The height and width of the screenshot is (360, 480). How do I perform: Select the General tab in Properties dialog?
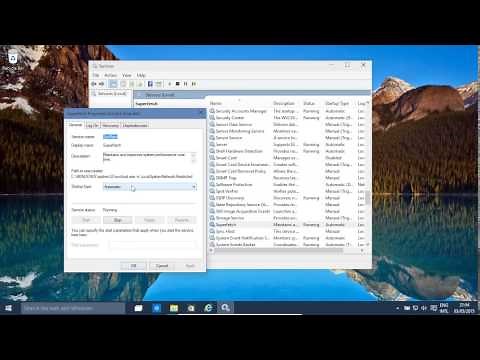click(76, 125)
